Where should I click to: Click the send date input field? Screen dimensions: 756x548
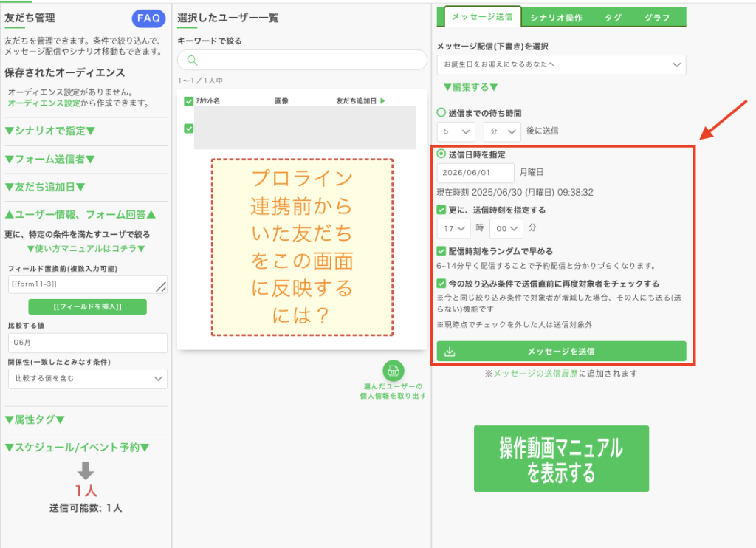[x=475, y=173]
